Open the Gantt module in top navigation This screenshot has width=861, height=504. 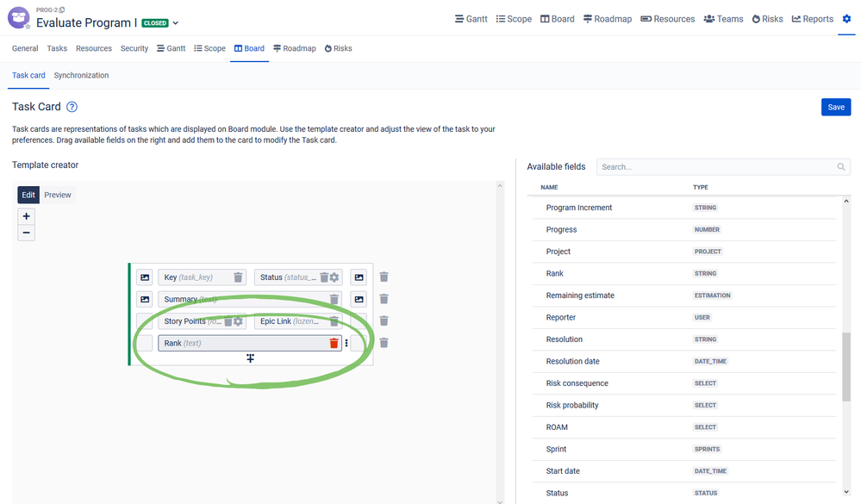471,19
